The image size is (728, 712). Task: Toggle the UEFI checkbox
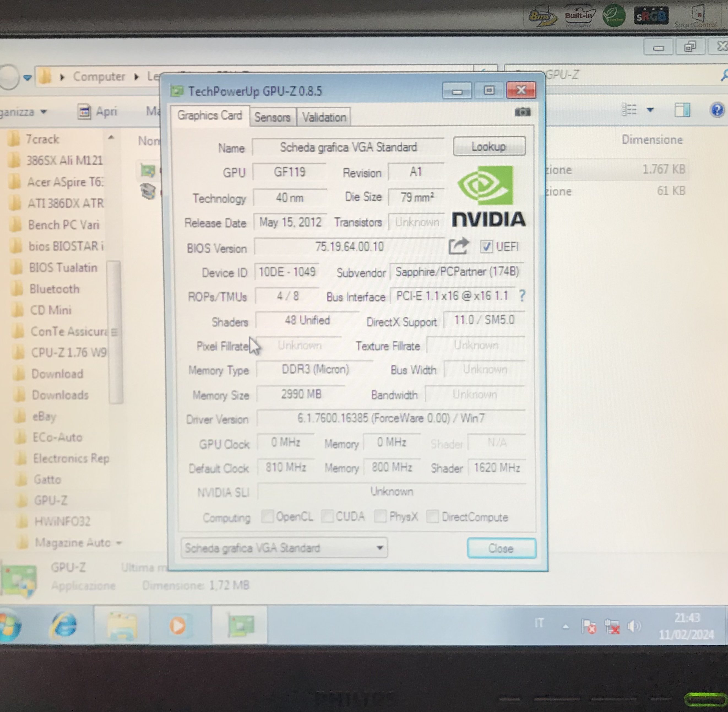486,246
